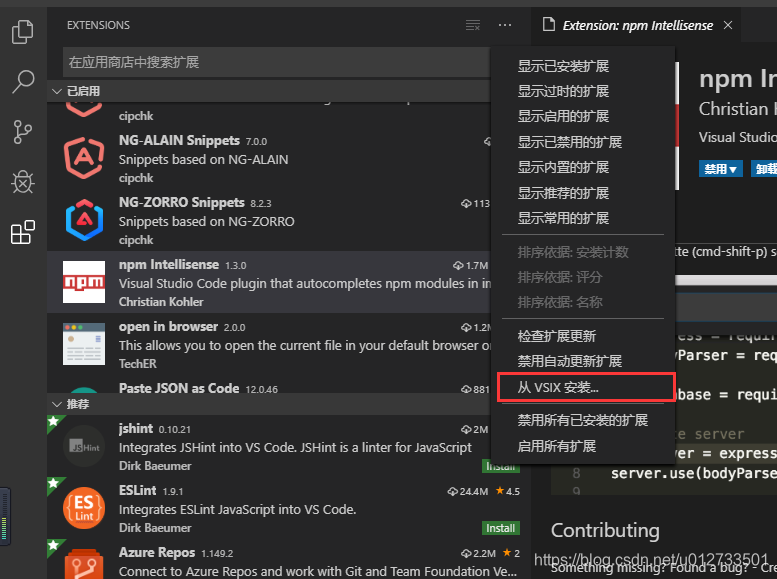777x579 pixels.
Task: Click the Azure Repos extension icon
Action: coord(84,564)
